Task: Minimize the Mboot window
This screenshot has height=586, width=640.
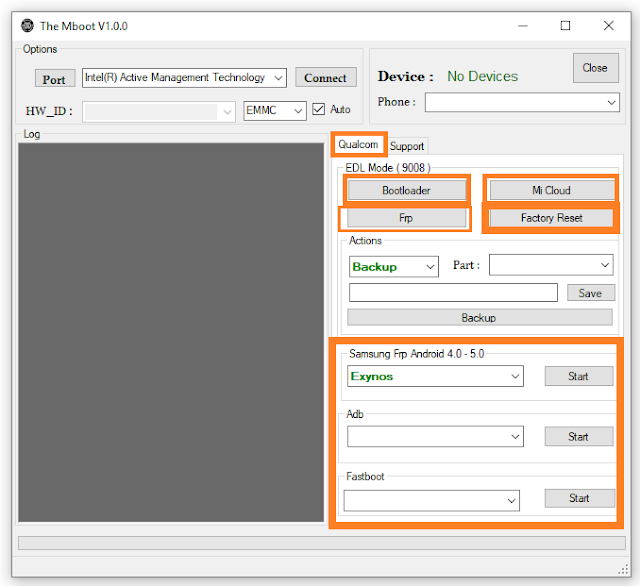Action: pyautogui.click(x=523, y=26)
